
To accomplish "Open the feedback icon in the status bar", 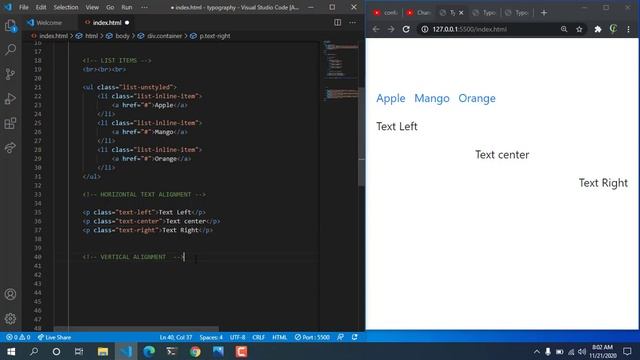I will [340, 337].
